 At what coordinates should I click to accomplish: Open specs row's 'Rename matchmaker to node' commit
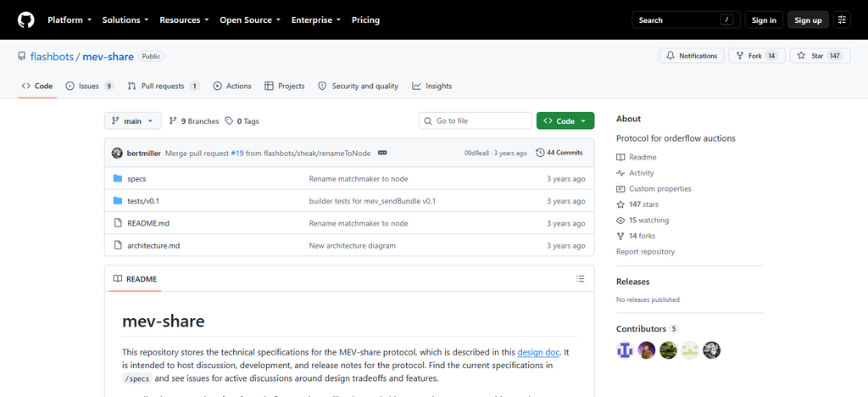click(359, 179)
